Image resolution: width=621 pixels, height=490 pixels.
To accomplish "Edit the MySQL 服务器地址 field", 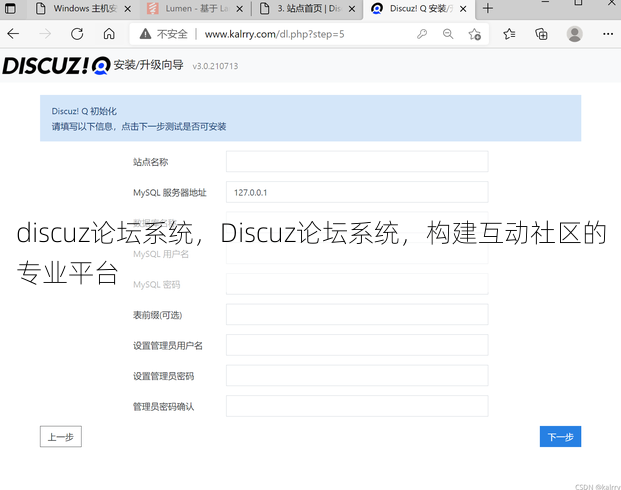I will click(x=357, y=192).
